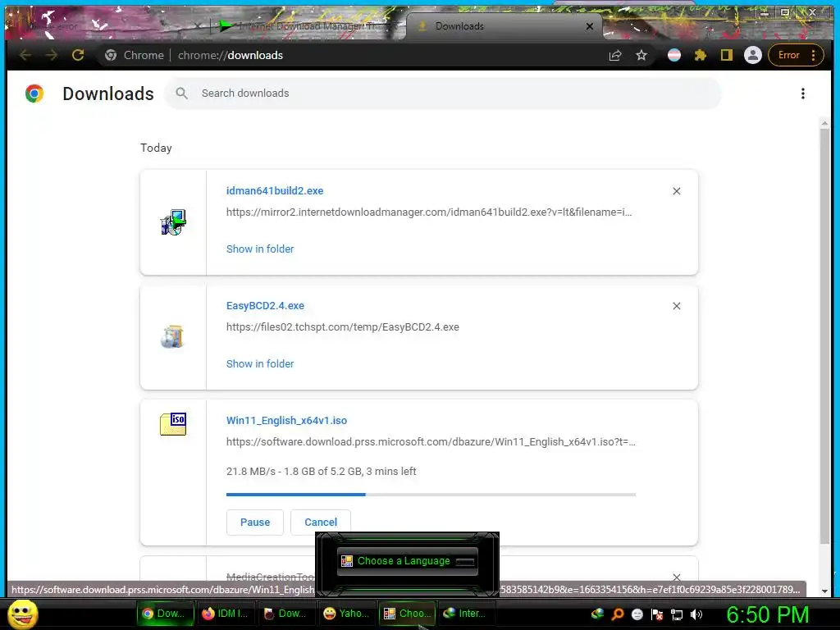
Task: Click the network tray icon
Action: [x=677, y=614]
